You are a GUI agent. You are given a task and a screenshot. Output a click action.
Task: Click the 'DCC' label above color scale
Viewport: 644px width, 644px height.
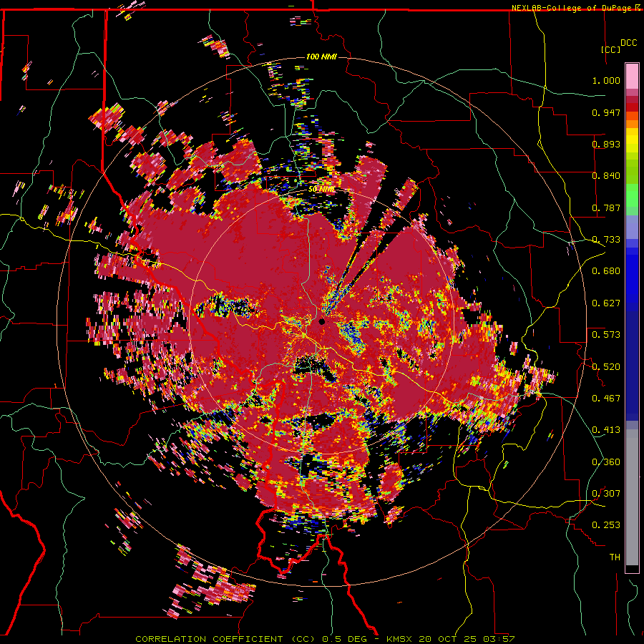point(628,43)
